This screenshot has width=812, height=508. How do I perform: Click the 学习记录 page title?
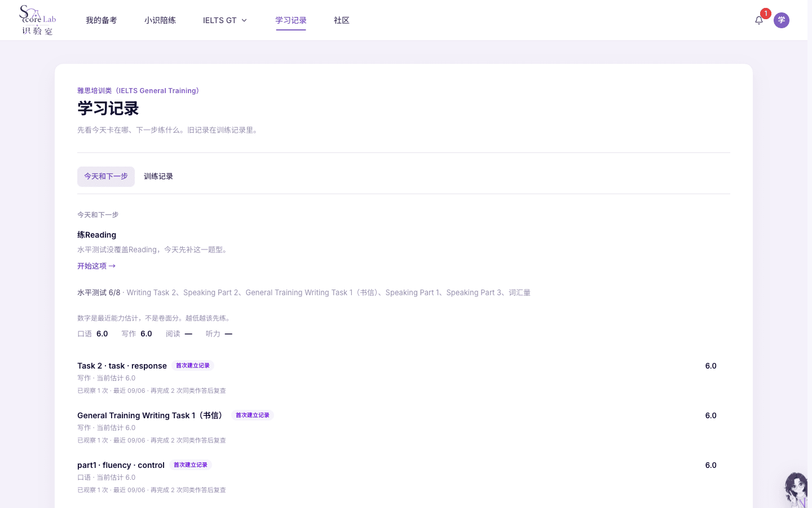[x=108, y=108]
